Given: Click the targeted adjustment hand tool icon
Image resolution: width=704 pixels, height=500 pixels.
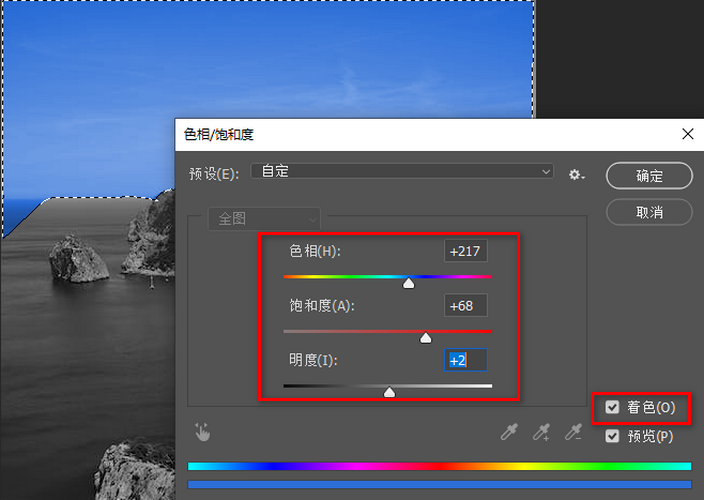Looking at the screenshot, I should (203, 432).
